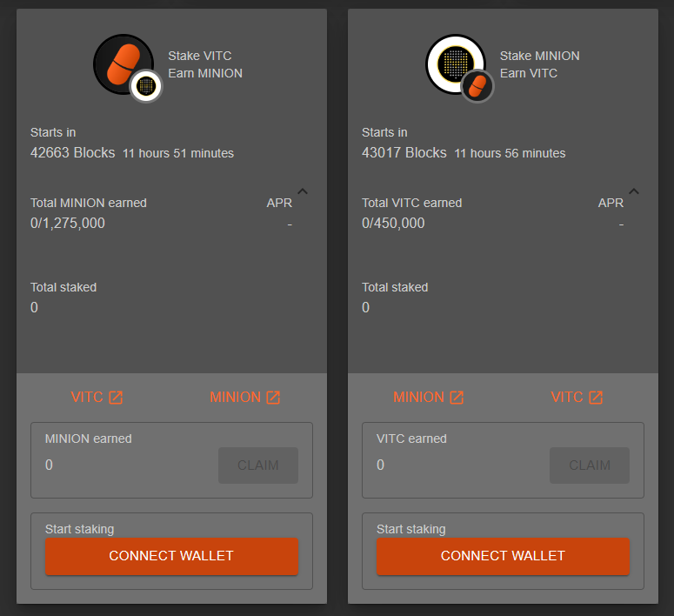Click 'Total staked' label in the Stake VITC card
Image resolution: width=674 pixels, height=616 pixels.
pyautogui.click(x=63, y=287)
